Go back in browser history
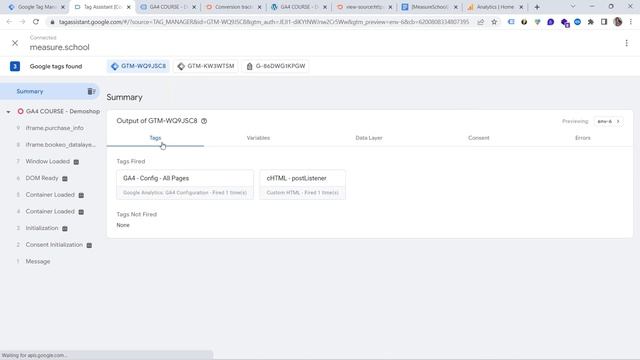 point(9,22)
